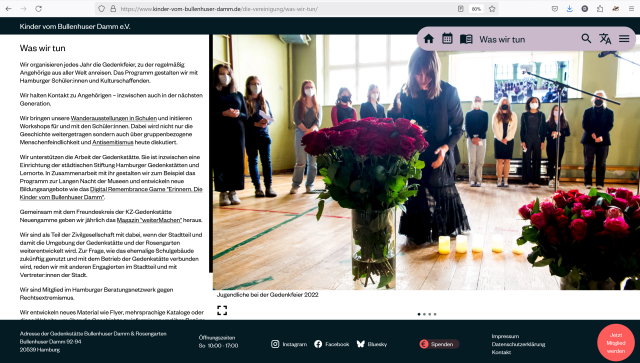640x363 pixels.
Task: Go back to the previous browser page
Action: pos(9,9)
